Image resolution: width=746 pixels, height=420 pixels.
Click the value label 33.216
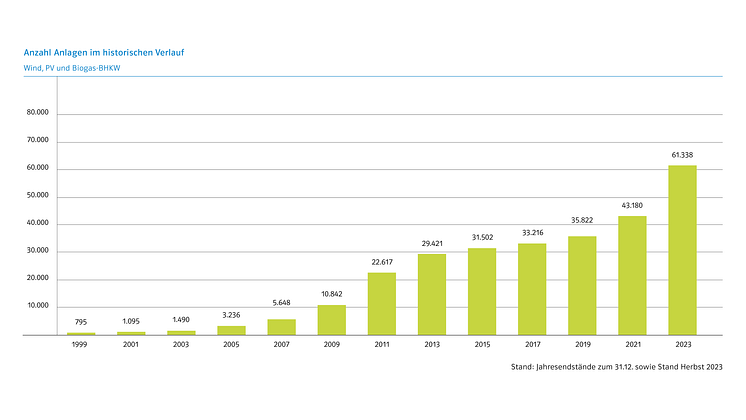point(532,233)
